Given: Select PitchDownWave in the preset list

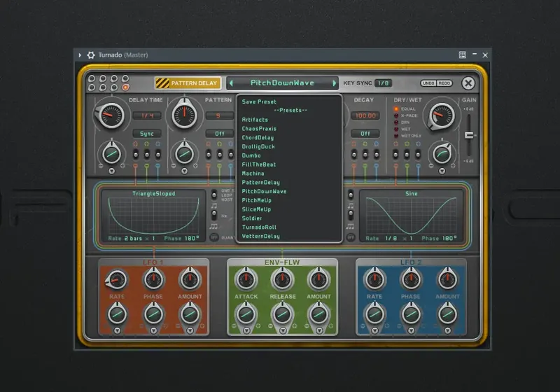Looking at the screenshot, I should 264,191.
